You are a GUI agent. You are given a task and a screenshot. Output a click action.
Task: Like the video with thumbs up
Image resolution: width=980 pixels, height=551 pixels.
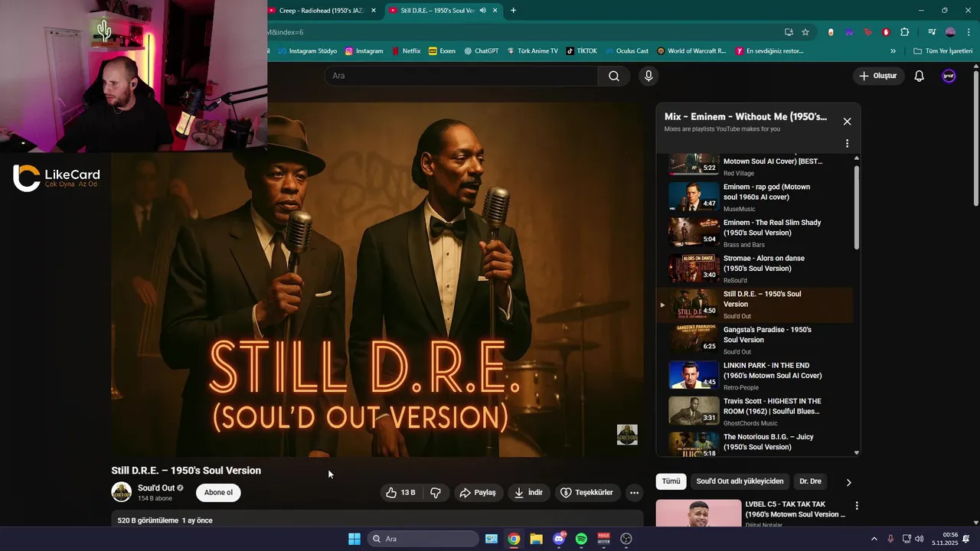coord(401,493)
